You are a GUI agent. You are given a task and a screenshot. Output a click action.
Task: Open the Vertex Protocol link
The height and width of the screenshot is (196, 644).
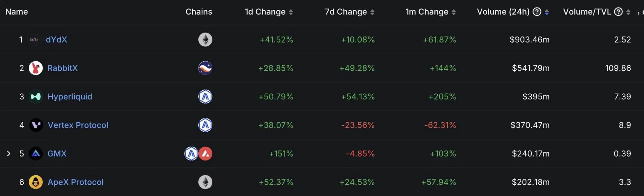78,125
